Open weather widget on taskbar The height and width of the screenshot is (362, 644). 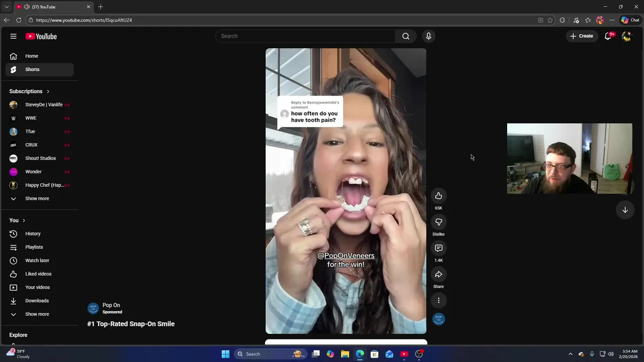point(18,354)
